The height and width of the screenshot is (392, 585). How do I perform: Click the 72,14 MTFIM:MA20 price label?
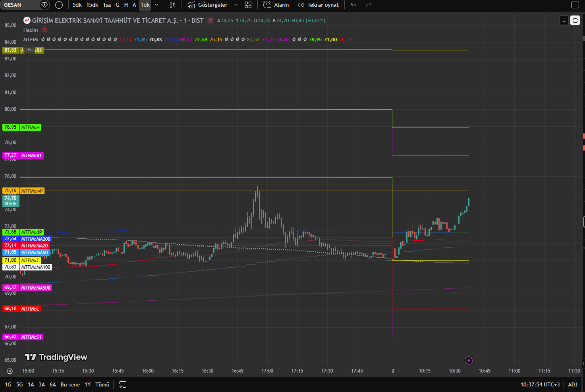pos(26,245)
